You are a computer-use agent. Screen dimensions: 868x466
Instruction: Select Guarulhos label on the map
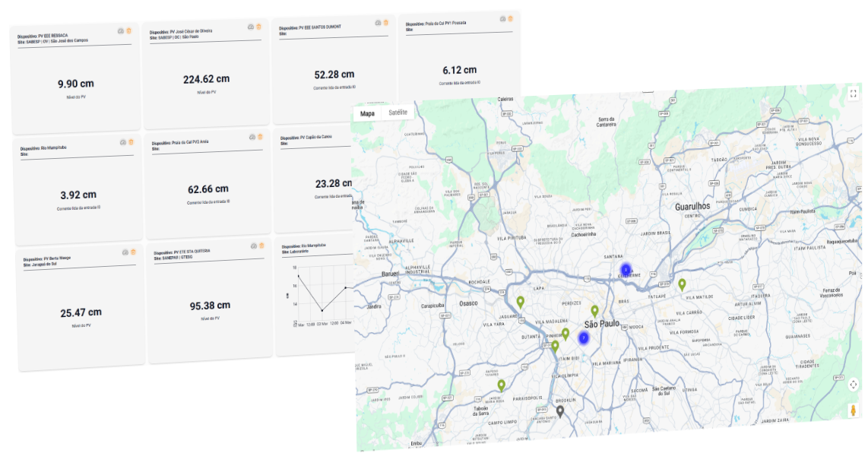coord(692,207)
